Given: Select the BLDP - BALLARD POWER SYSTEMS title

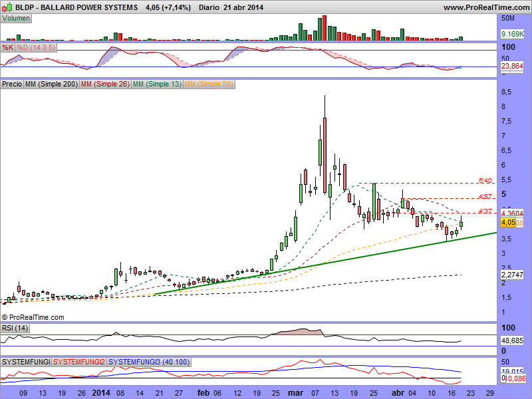Looking at the screenshot, I should (x=76, y=7).
